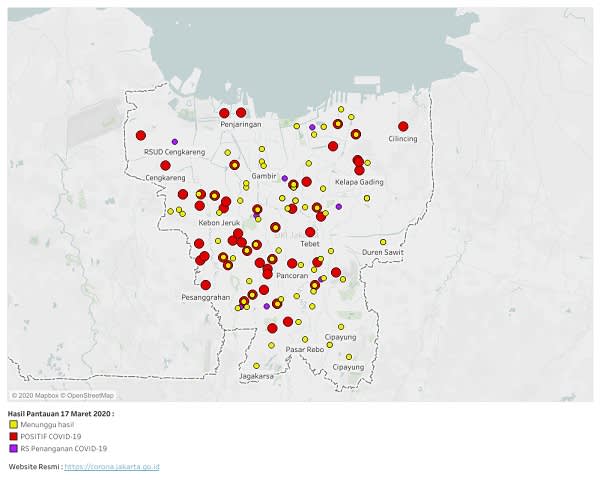Viewport: 600px width, 480px height.
Task: Click the purple marker beside Gambir
Action: [x=285, y=178]
